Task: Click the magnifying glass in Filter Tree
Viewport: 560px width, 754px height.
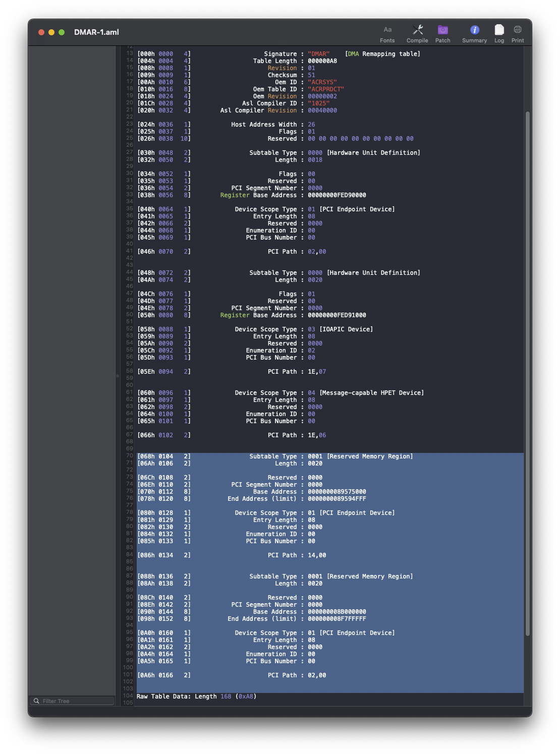Action: 36,701
